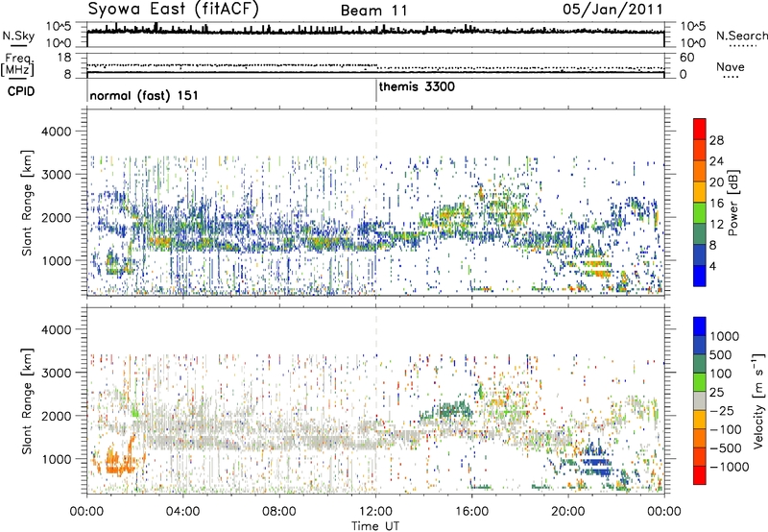Click the 'Velocity [m s-1]' color bar title

tap(758, 400)
